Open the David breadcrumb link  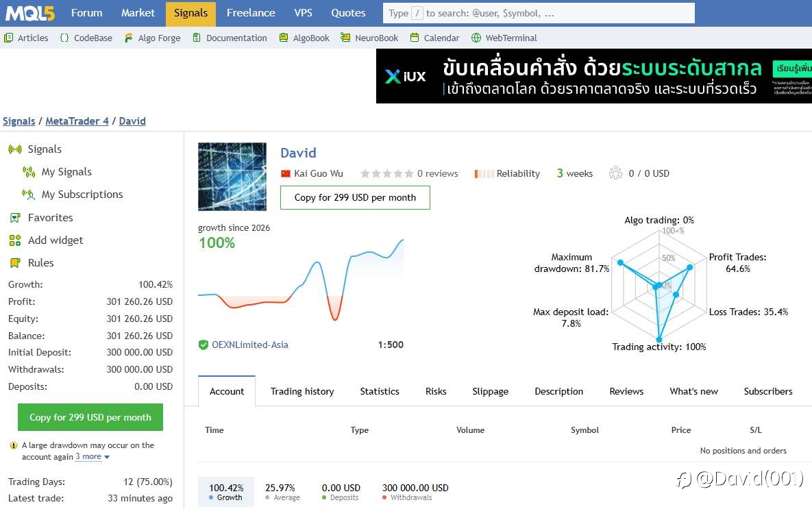click(132, 121)
